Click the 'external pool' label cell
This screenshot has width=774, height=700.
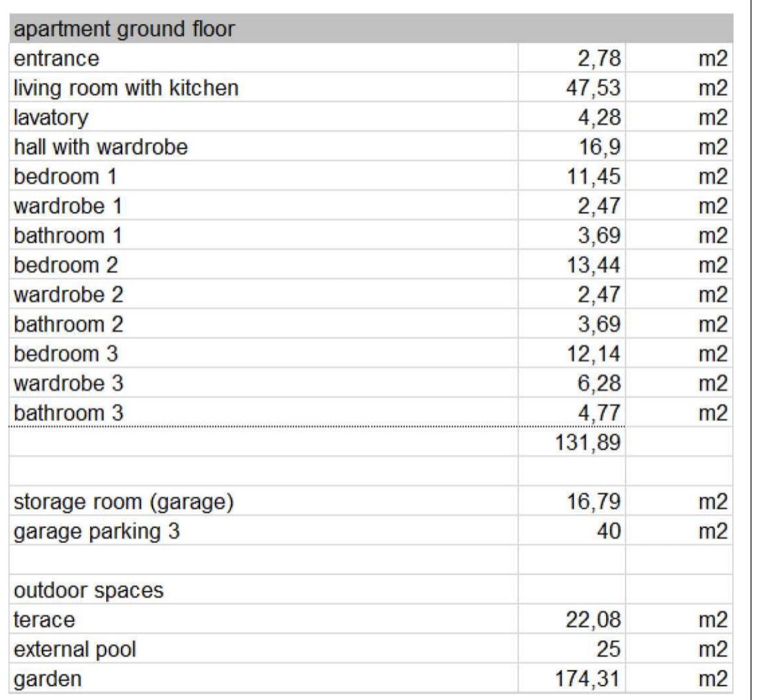[x=75, y=650]
